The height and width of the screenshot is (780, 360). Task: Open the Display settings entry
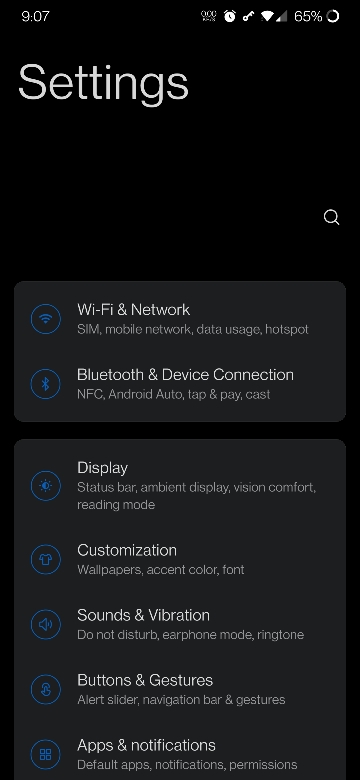[180, 486]
